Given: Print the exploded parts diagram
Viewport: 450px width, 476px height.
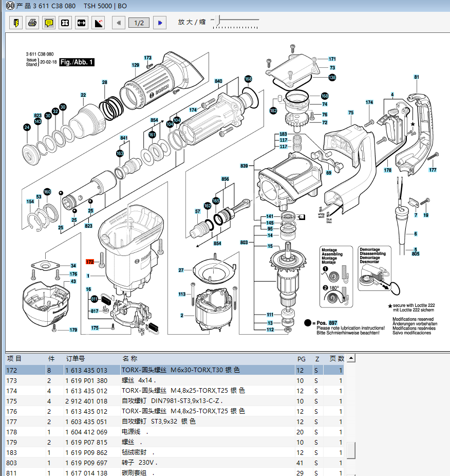Looking at the screenshot, I should tap(32, 23).
